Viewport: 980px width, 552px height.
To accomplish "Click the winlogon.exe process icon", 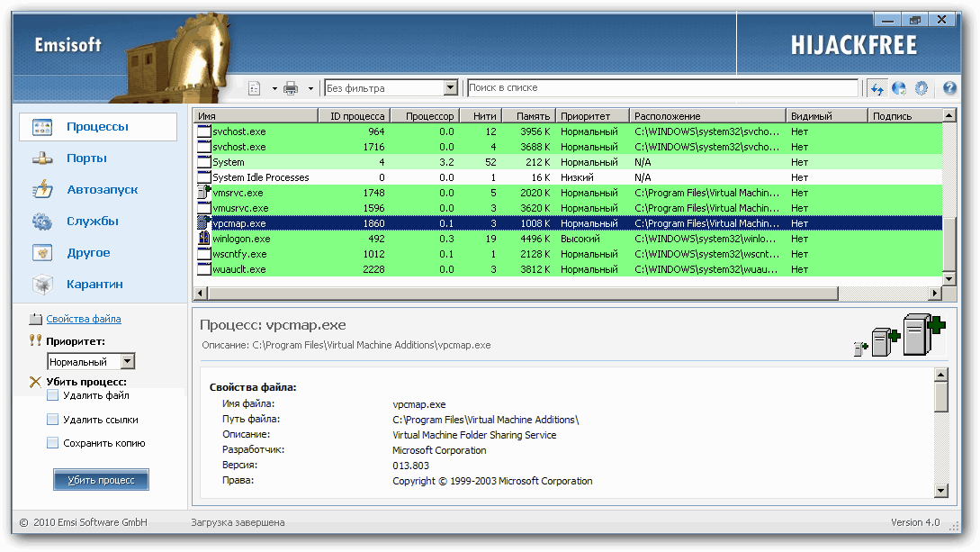I will point(203,238).
